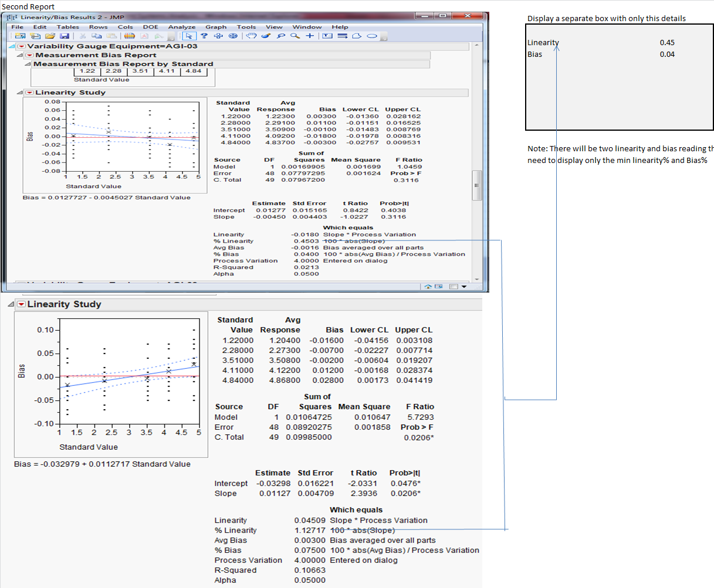
Task: Open the DOE menu
Action: (151, 27)
